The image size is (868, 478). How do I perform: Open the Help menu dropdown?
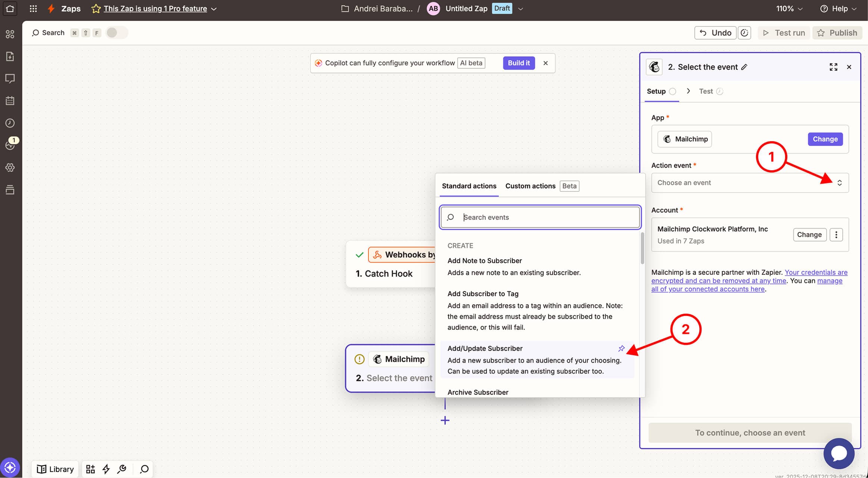(838, 9)
